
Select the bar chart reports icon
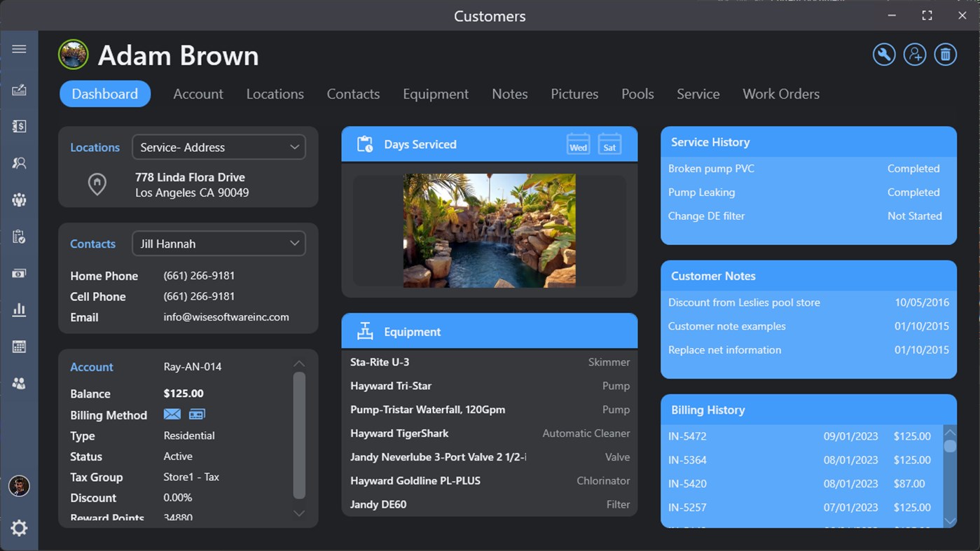[19, 309]
